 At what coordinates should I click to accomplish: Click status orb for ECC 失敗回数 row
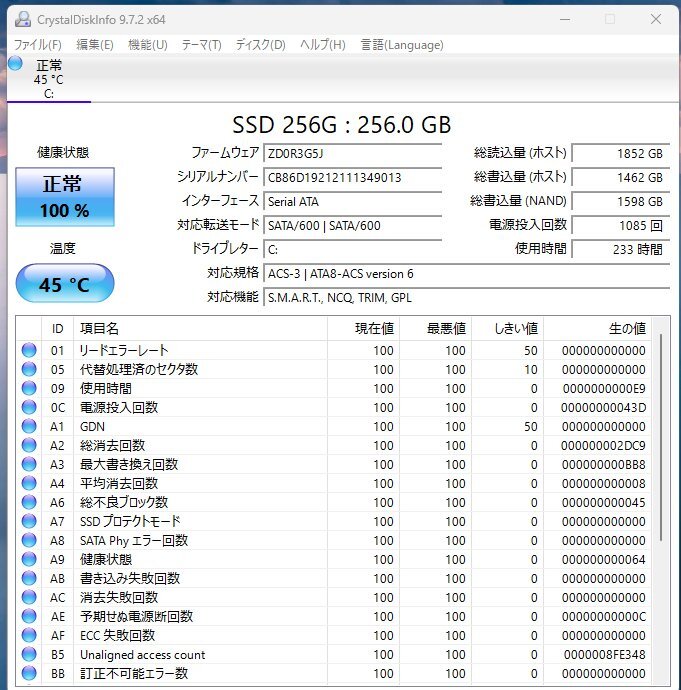[x=29, y=635]
